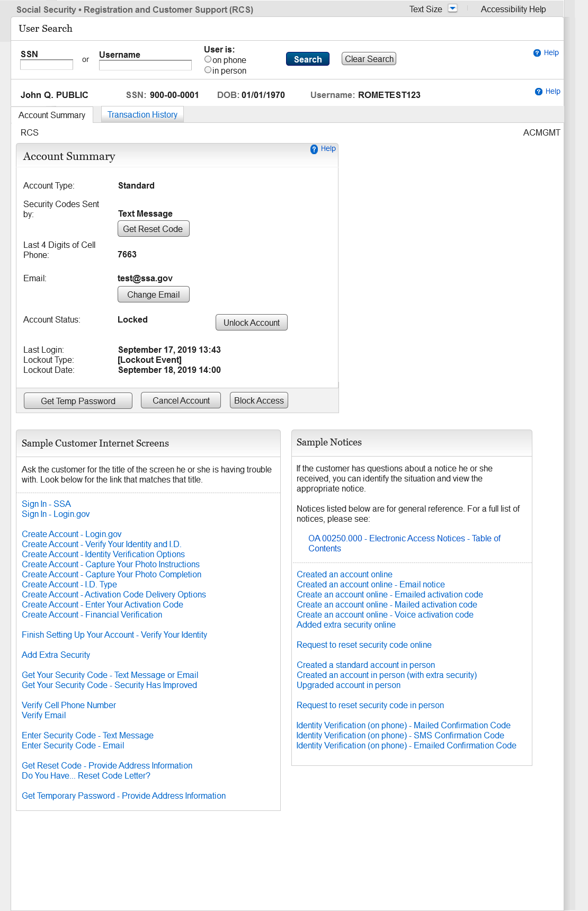Open 'Created an account in person (with extra security)'
588x911 pixels.
click(387, 675)
